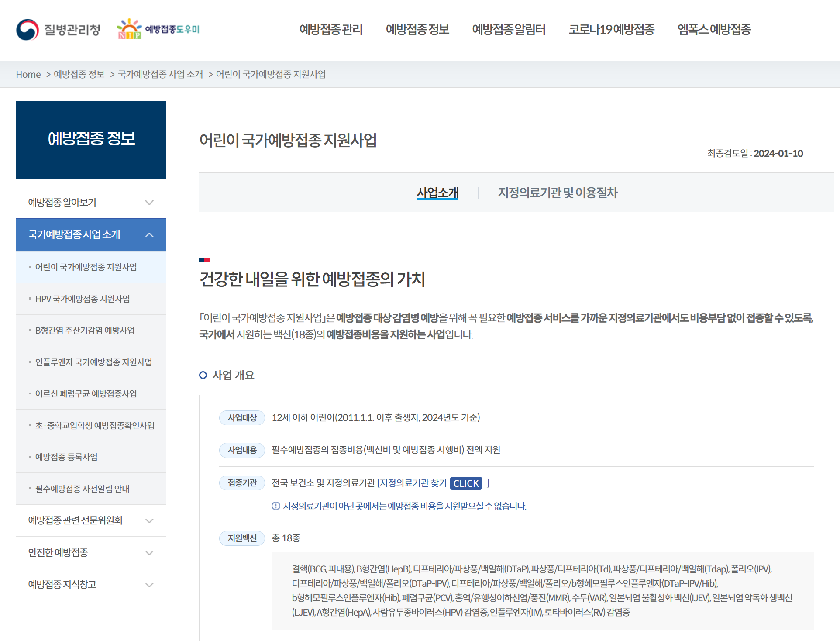
Task: Open 엠폭스 예방접종 top menu
Action: (714, 29)
